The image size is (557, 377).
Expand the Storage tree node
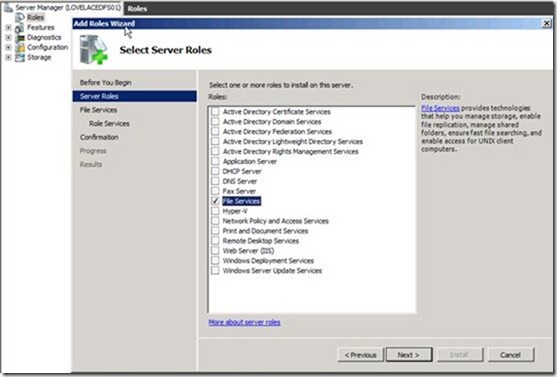tap(8, 57)
